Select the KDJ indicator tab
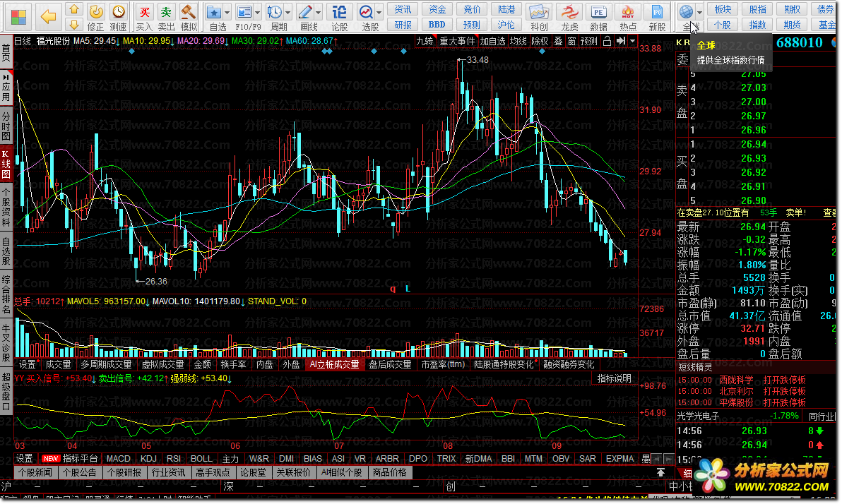Viewport: 842px width, 504px height. click(148, 459)
